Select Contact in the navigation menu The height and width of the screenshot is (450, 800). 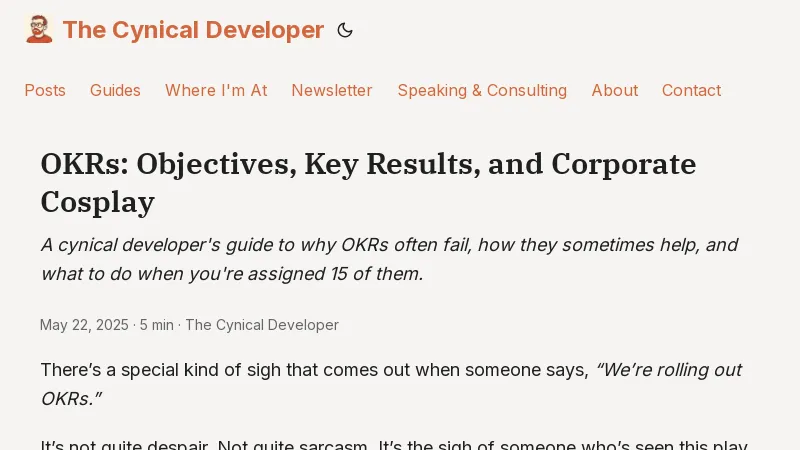(x=691, y=90)
